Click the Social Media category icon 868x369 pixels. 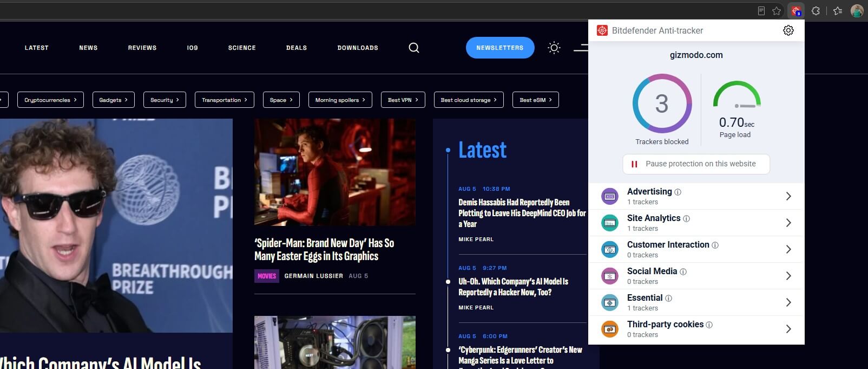[610, 276]
